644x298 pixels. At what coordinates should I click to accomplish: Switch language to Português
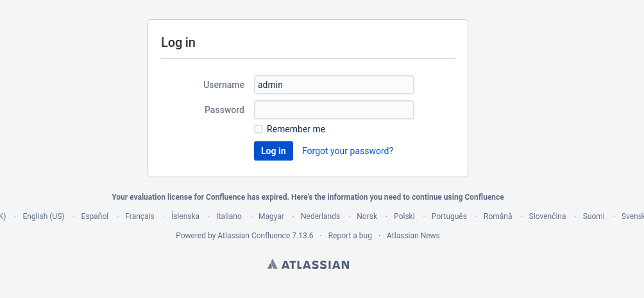[449, 216]
